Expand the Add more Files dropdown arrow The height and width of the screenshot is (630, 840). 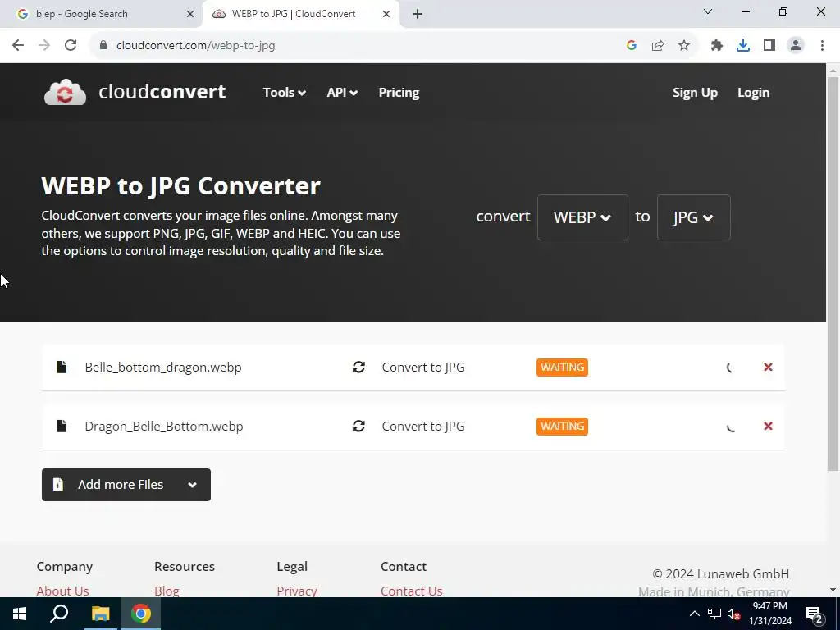192,485
